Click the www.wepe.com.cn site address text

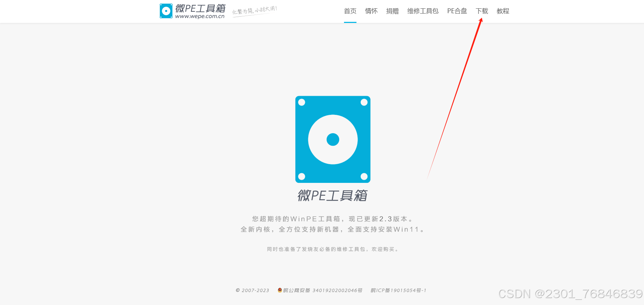tap(200, 16)
